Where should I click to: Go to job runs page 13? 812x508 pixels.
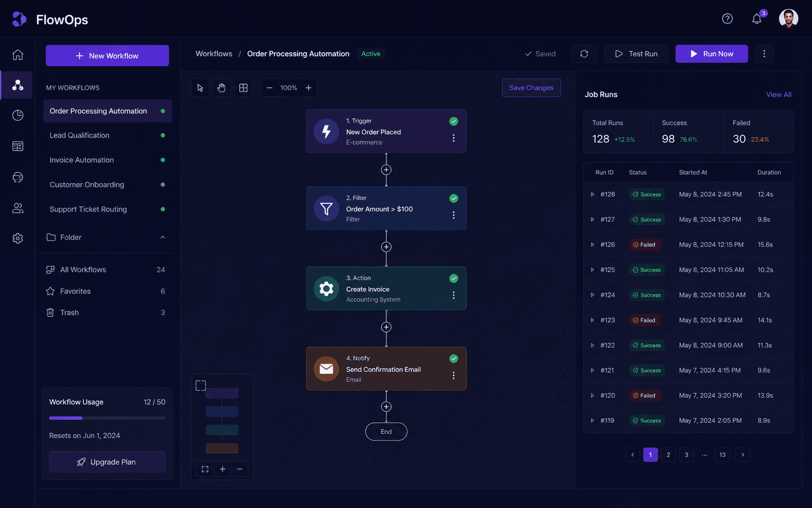coord(722,455)
